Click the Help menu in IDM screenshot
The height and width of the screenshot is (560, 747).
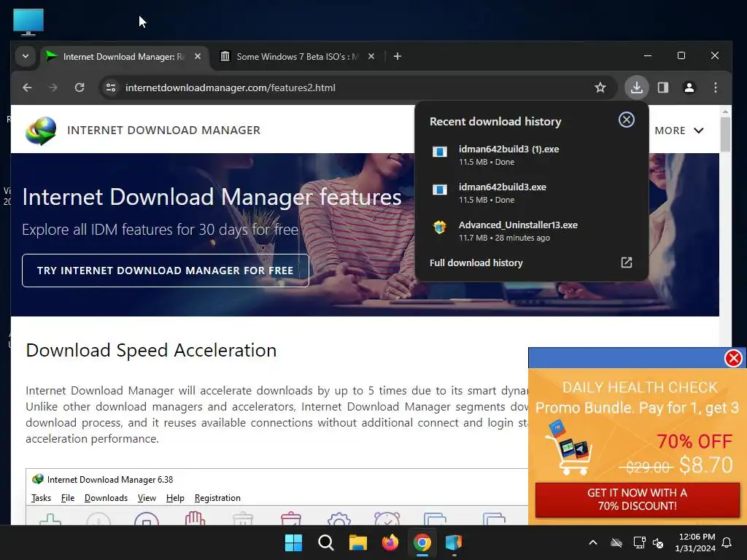coord(175,497)
